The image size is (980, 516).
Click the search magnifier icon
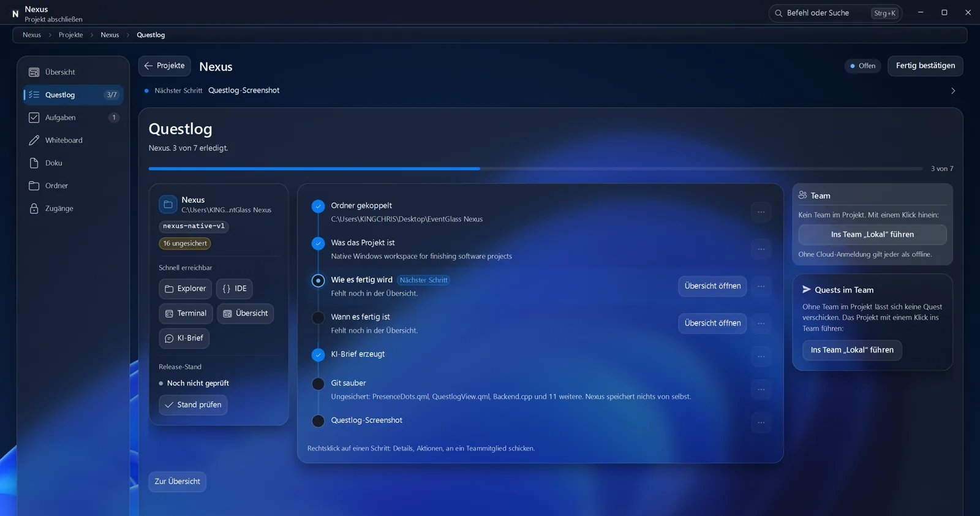778,13
